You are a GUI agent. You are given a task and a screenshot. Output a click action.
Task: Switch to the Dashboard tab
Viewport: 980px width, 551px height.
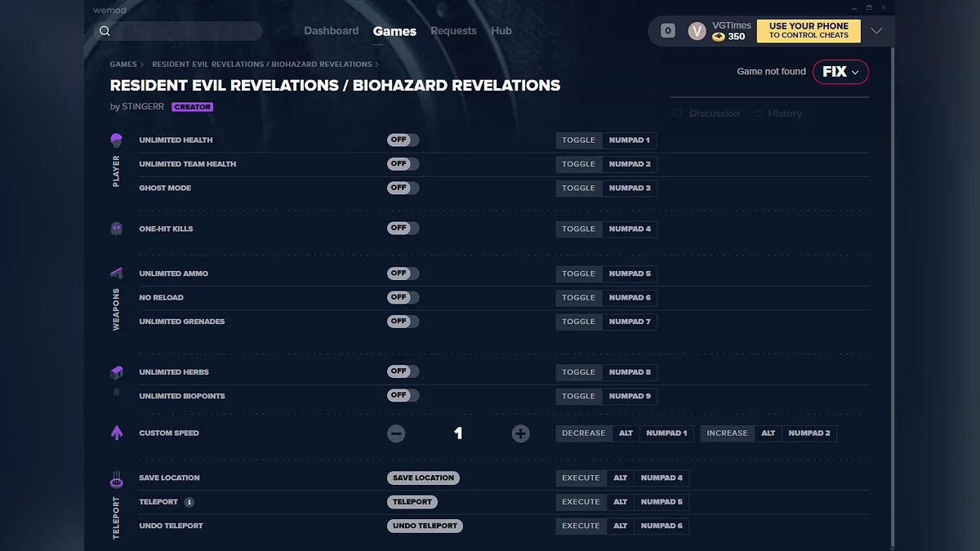click(331, 31)
